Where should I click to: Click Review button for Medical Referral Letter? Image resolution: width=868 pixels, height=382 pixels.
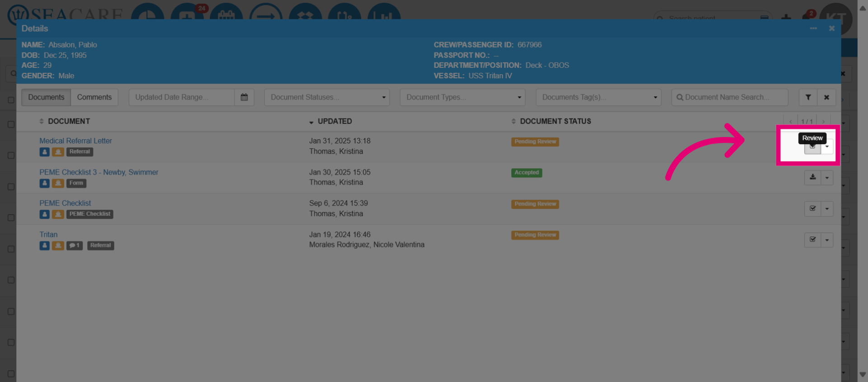(812, 147)
